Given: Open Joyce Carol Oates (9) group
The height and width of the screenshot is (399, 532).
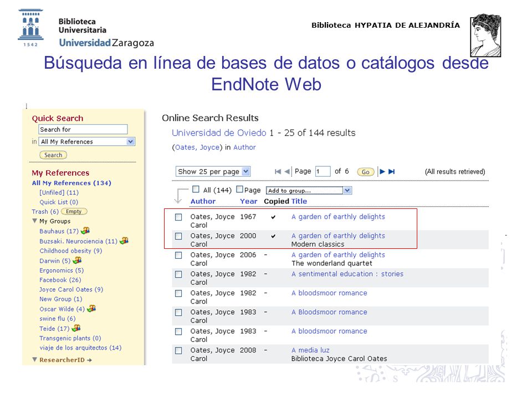Looking at the screenshot, I should pyautogui.click(x=71, y=289).
